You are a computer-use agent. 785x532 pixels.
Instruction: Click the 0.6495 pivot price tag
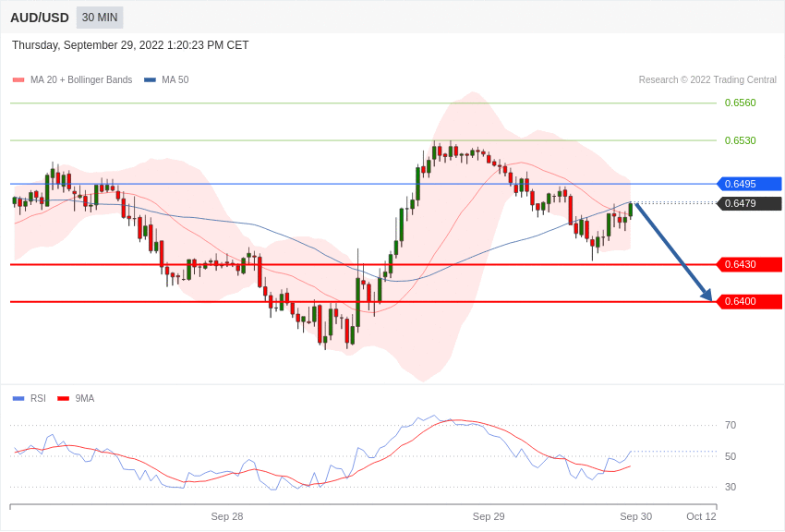(x=750, y=184)
